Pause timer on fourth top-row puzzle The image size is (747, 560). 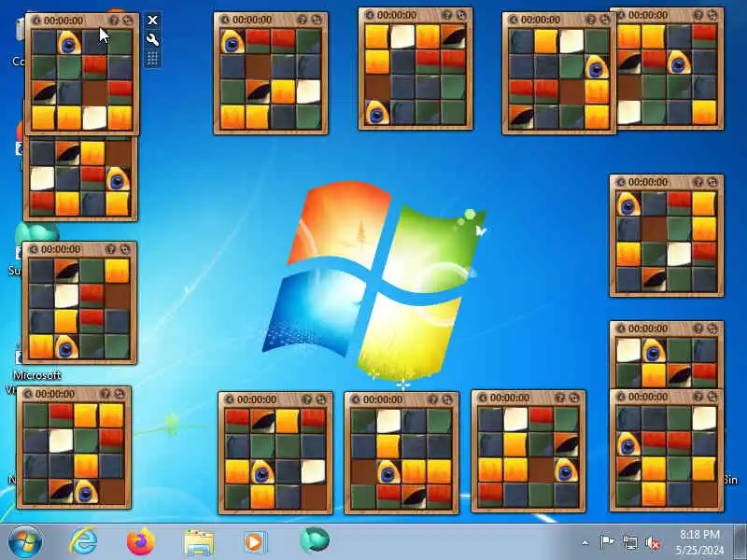(x=514, y=20)
